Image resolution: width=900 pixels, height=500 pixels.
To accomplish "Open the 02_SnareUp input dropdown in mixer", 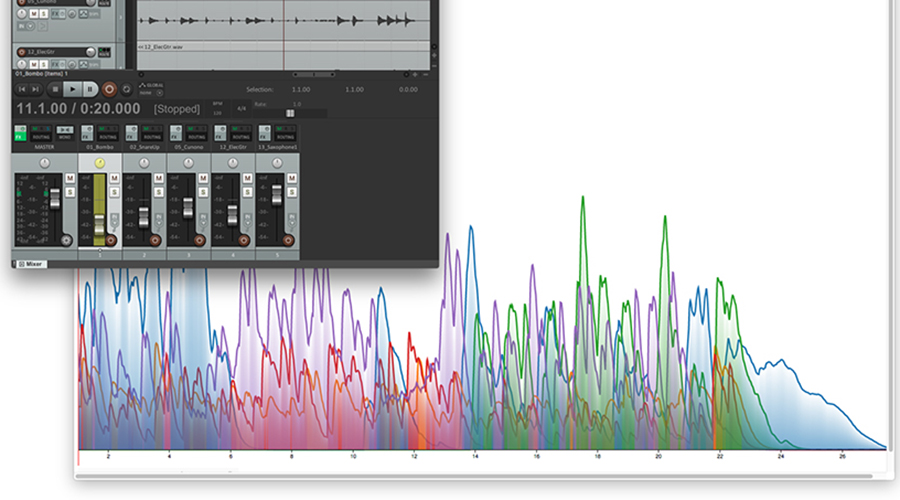I will (158, 220).
